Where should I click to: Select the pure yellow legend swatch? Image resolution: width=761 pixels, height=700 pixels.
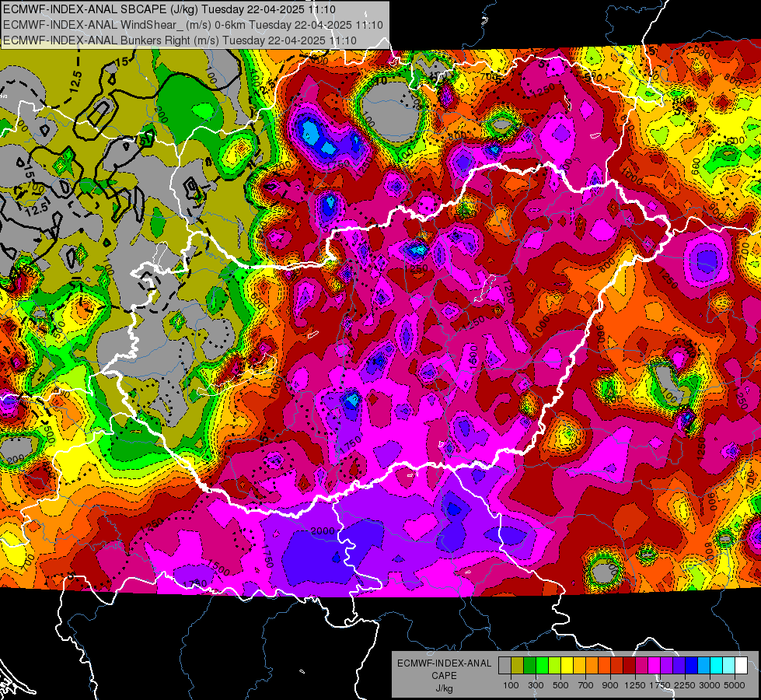click(x=567, y=666)
